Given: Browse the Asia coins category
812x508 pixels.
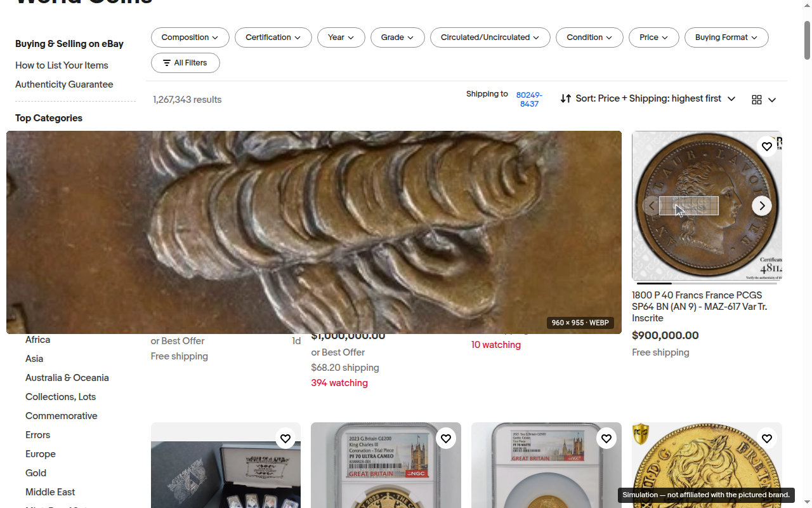Looking at the screenshot, I should [34, 359].
